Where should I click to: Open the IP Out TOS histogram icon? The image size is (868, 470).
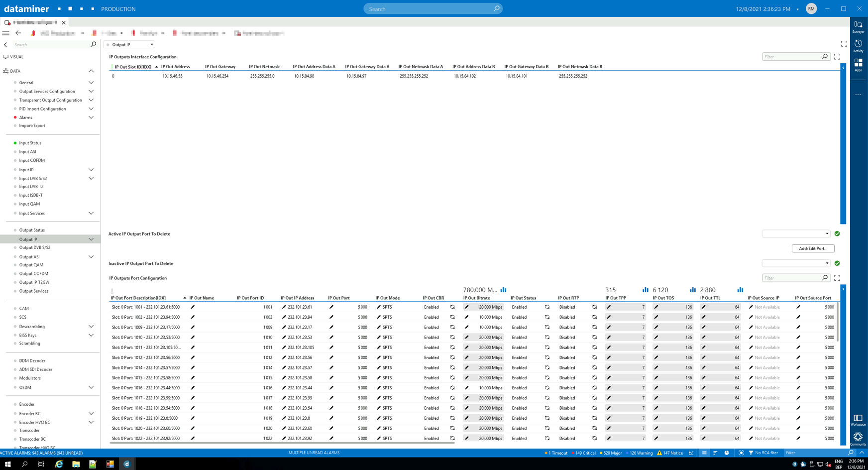pos(693,290)
